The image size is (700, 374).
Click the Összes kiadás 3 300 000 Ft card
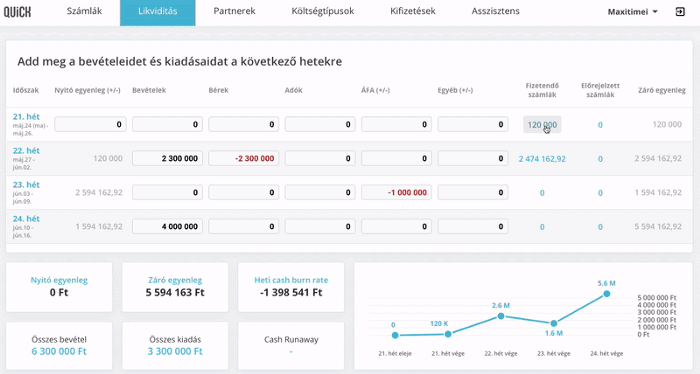(x=175, y=346)
